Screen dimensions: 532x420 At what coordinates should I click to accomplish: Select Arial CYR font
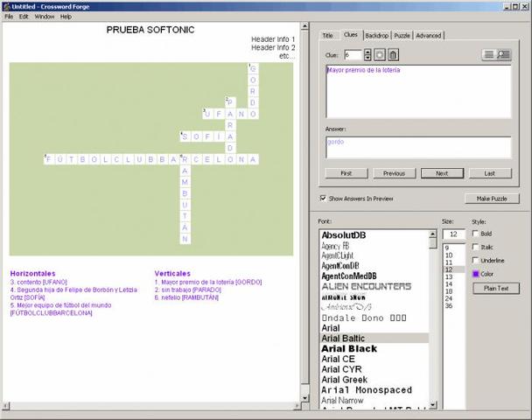coord(341,369)
